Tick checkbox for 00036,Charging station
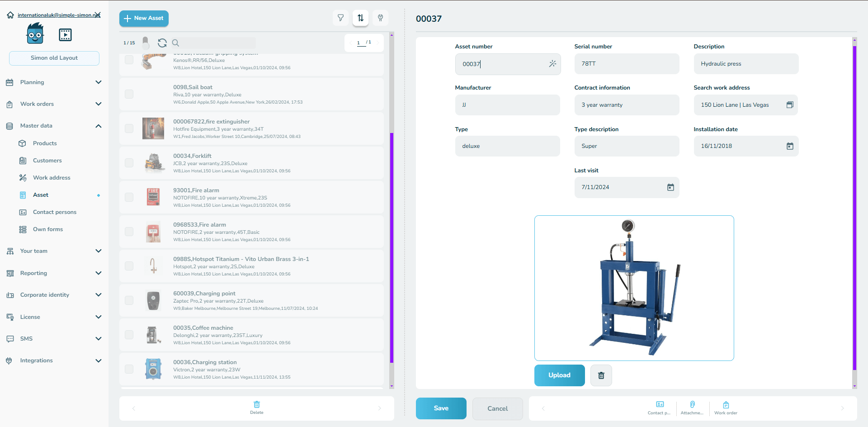The height and width of the screenshot is (427, 868). pyautogui.click(x=129, y=369)
